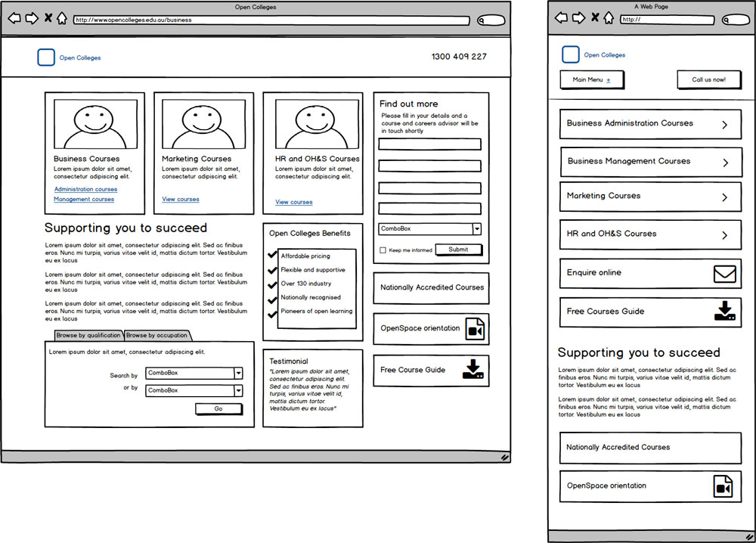Click the Open Colleges Benefits heading
This screenshot has width=756, height=543.
pos(309,234)
